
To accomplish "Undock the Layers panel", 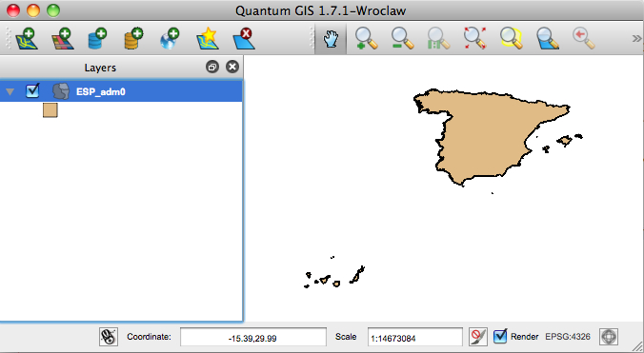I will pyautogui.click(x=212, y=67).
